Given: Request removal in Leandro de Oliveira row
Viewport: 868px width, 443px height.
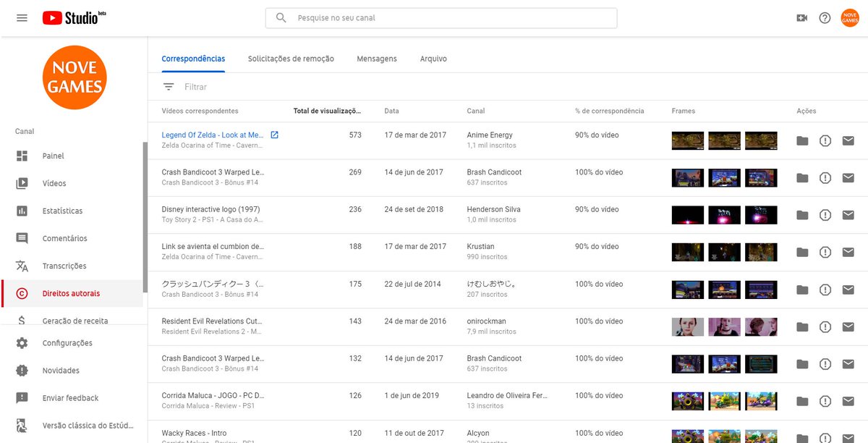Looking at the screenshot, I should [825, 401].
